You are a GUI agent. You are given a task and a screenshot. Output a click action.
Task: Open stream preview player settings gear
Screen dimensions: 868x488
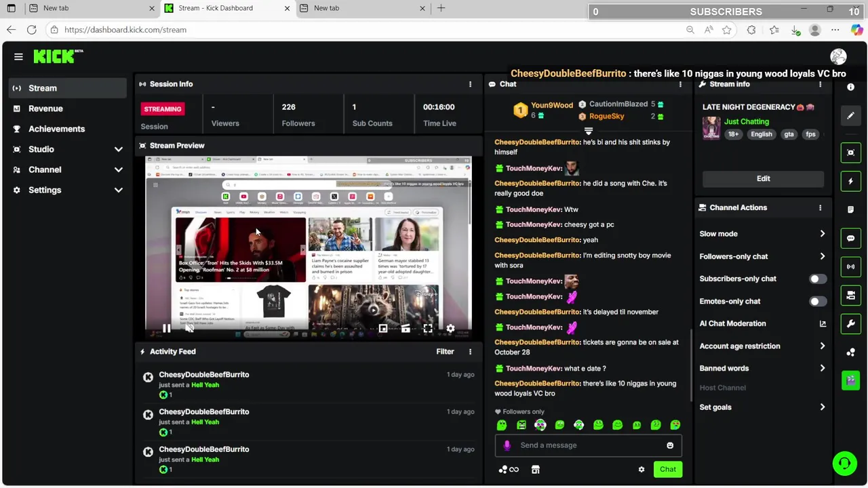pos(450,329)
